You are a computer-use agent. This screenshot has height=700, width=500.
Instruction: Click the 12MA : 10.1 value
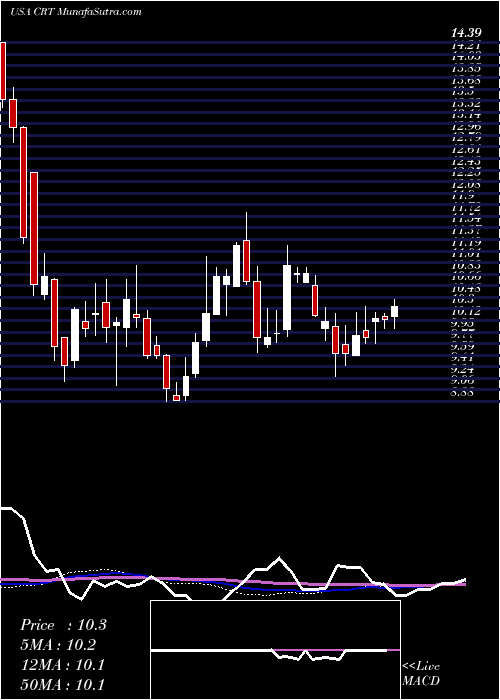(62, 665)
